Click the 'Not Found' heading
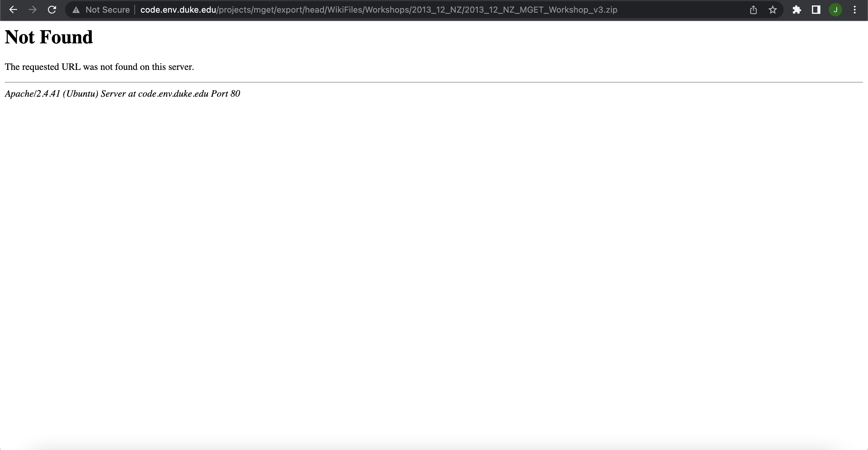Screen dimensions: 868x450 [x=49, y=37]
